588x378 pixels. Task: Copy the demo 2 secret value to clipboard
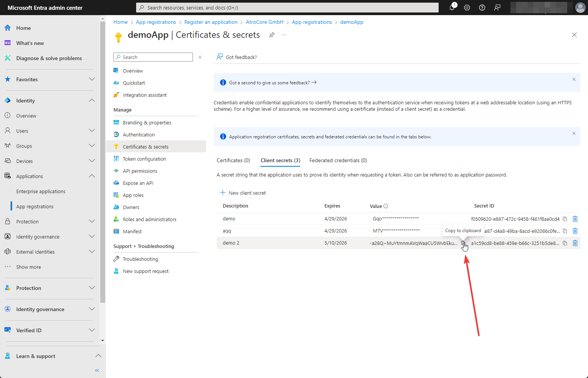coord(463,243)
